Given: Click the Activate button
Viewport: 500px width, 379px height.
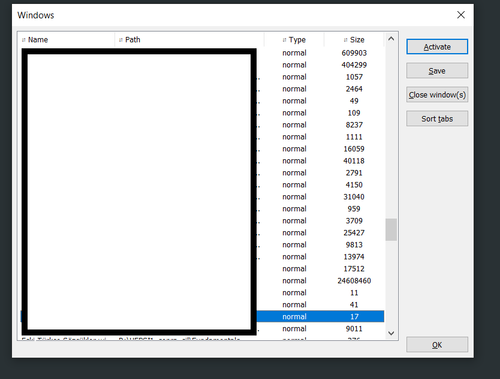Looking at the screenshot, I should coord(437,47).
